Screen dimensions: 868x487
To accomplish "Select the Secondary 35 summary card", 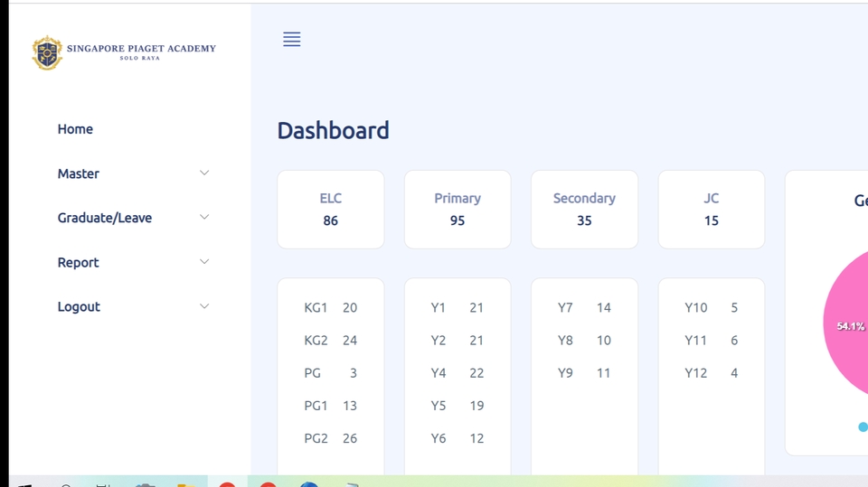I will pyautogui.click(x=585, y=210).
